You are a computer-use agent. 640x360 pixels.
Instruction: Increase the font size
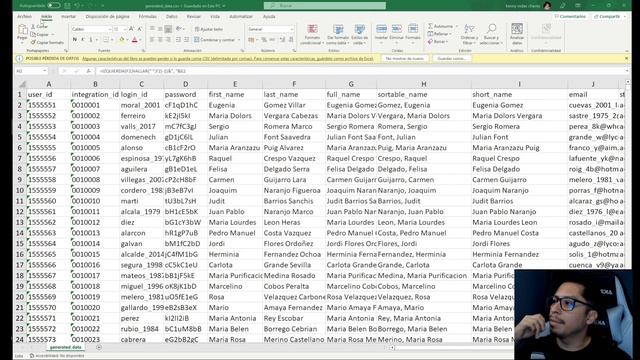pos(131,29)
